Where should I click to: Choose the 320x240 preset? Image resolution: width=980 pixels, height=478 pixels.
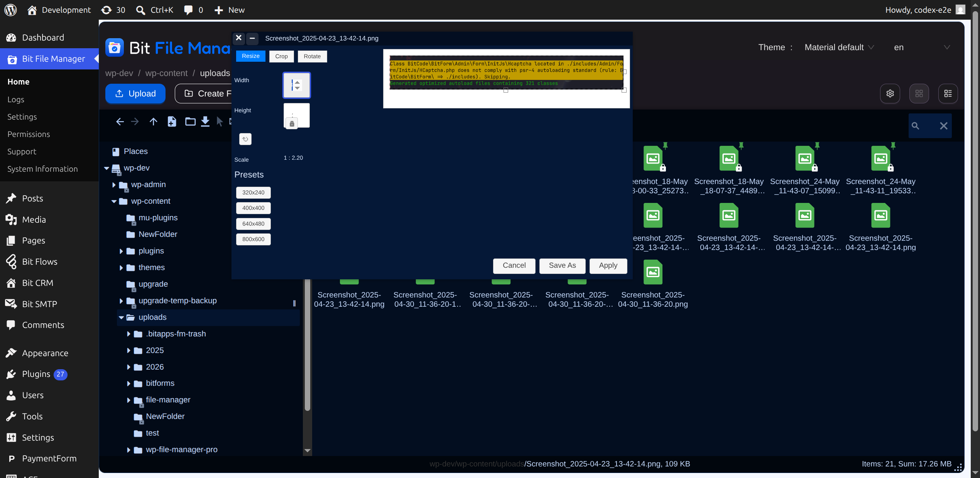[x=253, y=193]
